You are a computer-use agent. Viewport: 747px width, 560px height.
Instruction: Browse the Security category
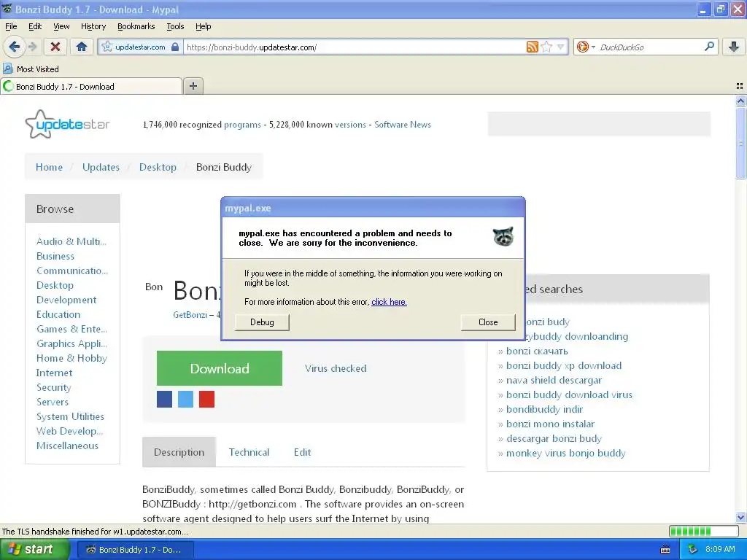[53, 388]
